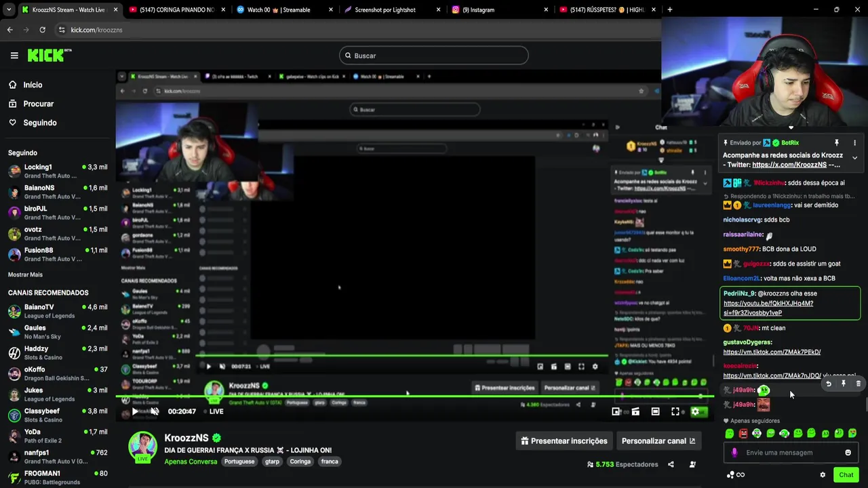868x488 pixels.
Task: Switch to the Screenshot por Lightshot tab
Action: tap(391, 9)
